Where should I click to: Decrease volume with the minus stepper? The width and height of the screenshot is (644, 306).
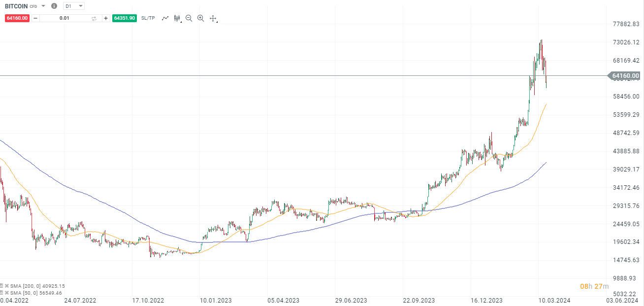pyautogui.click(x=34, y=18)
